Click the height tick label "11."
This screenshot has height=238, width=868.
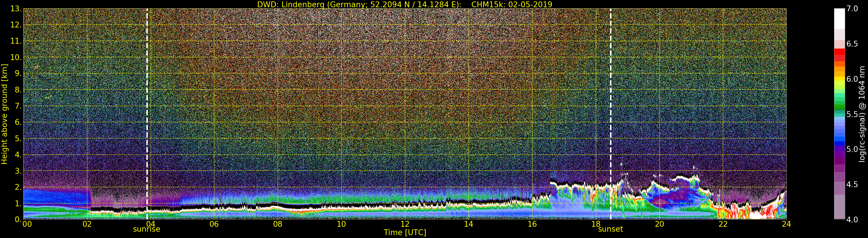[16, 41]
